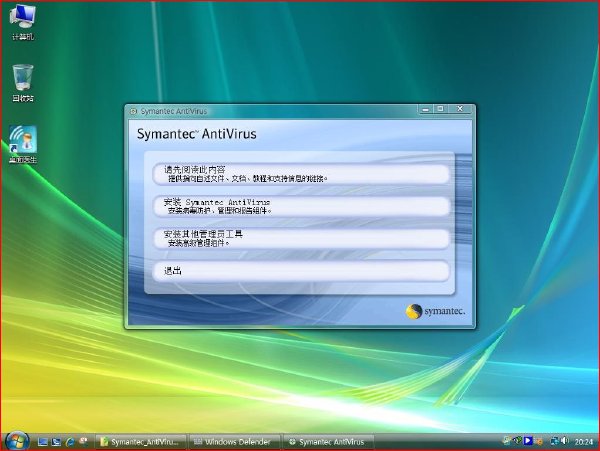600x451 pixels.
Task: Click the orange tray icon beside blue play icon
Action: tap(539, 441)
